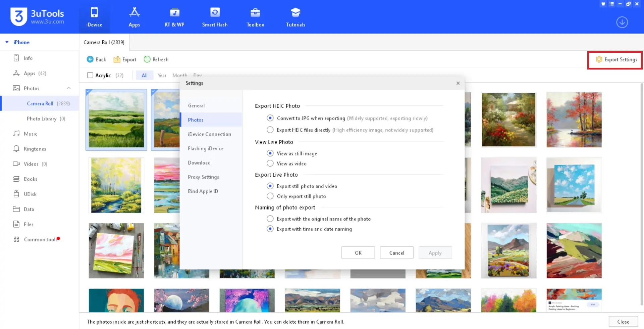Select View as still image

pos(270,153)
